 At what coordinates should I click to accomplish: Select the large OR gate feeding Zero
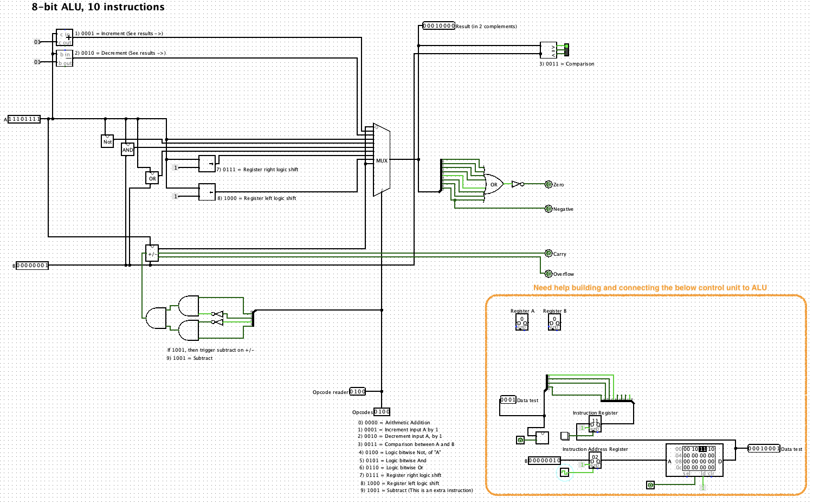tap(493, 184)
